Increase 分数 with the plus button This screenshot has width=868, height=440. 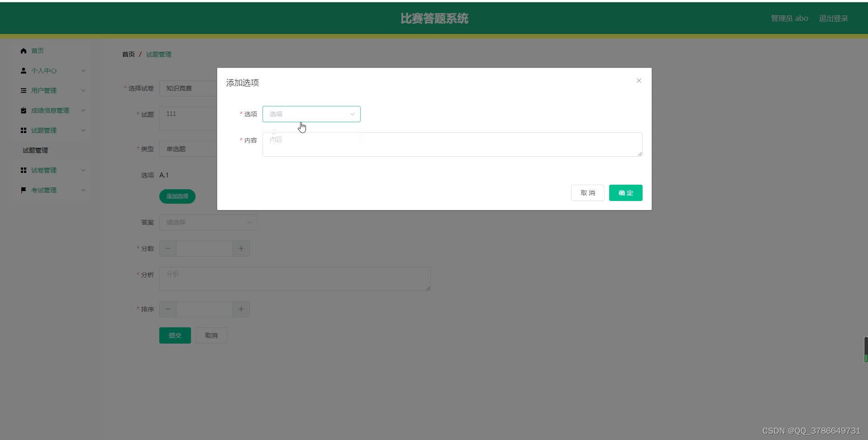[x=241, y=249]
